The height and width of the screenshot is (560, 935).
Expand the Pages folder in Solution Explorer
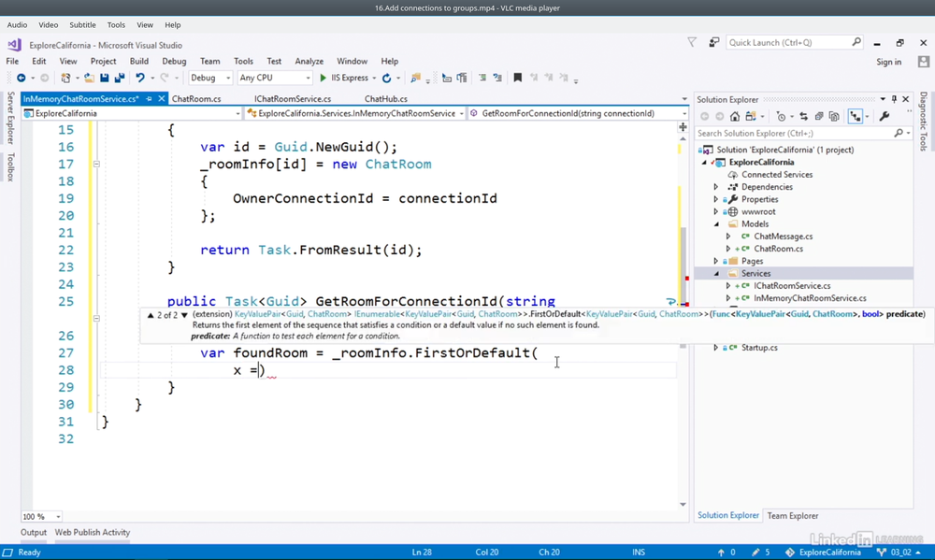pos(716,261)
